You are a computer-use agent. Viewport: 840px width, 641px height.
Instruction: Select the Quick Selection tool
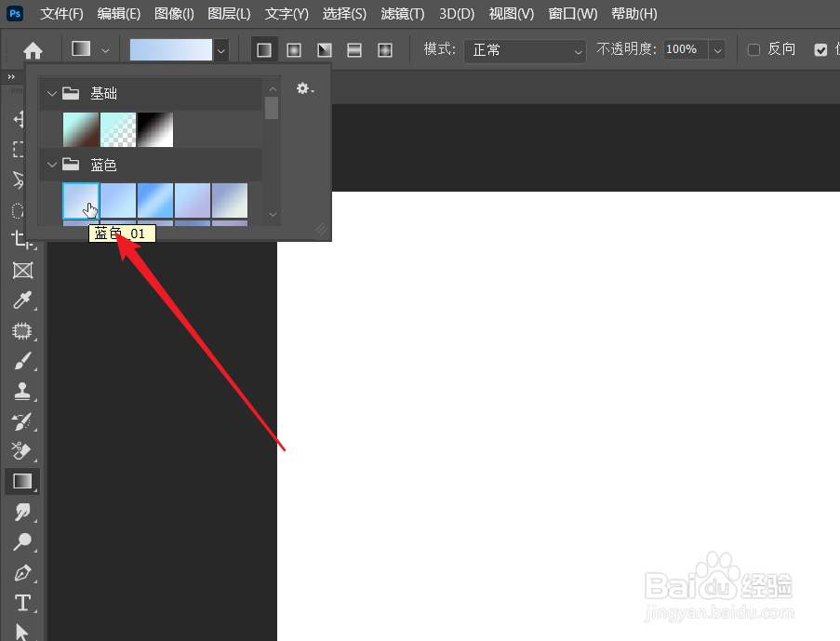[19, 210]
